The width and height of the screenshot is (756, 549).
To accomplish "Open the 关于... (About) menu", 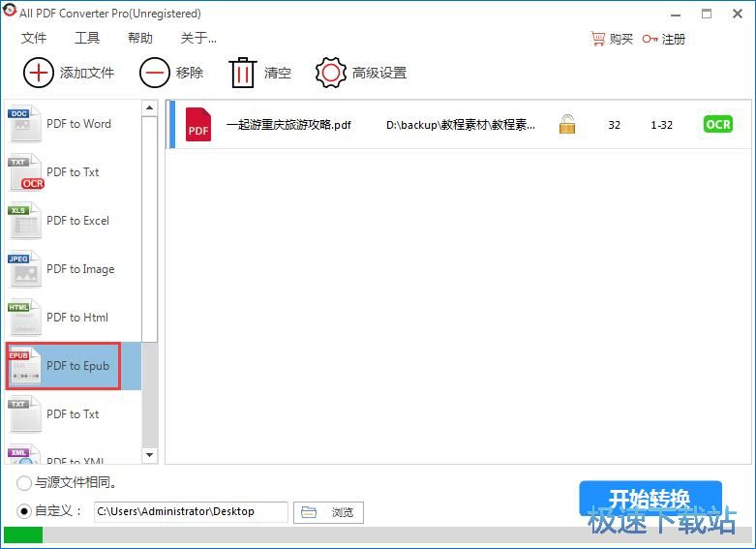I will (198, 38).
